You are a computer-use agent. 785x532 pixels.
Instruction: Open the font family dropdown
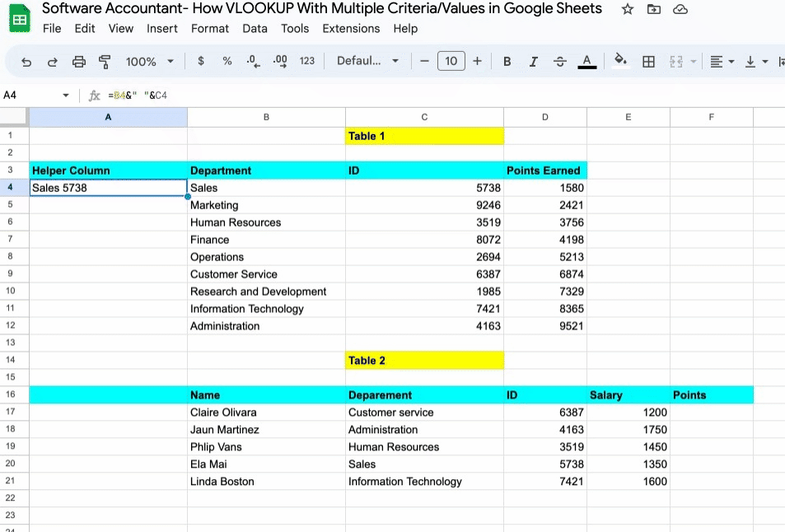click(367, 61)
